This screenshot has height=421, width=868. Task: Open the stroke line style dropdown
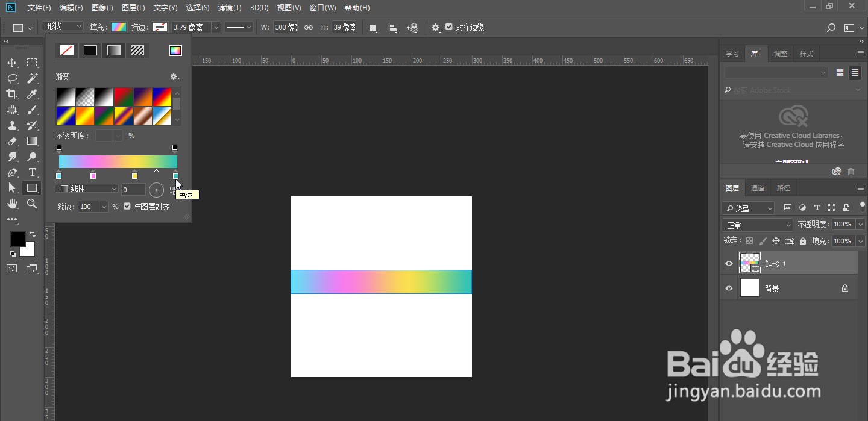click(x=239, y=27)
